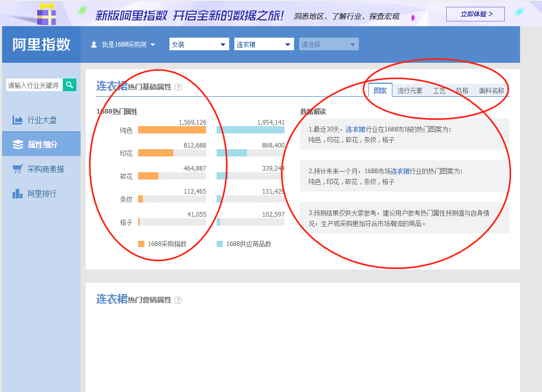Viewport: 542px width, 392px height.
Task: Click help question mark next to 热门基础属性
Action: point(178,87)
